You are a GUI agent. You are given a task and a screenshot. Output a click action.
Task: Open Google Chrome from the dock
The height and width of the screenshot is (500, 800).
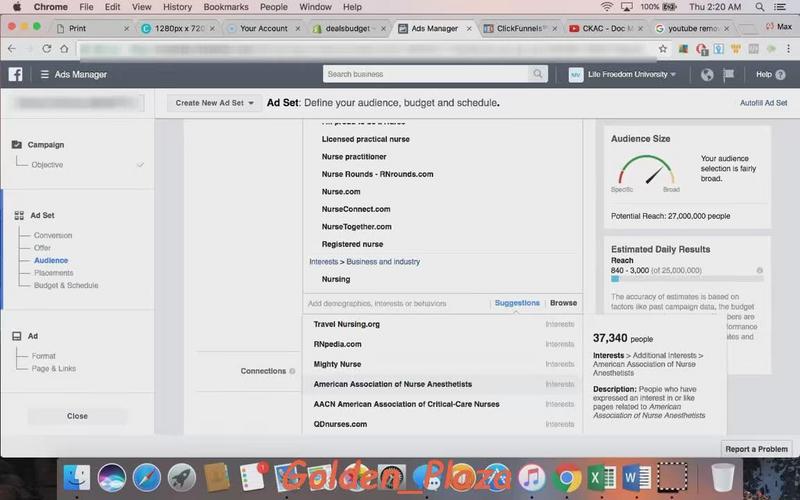566,478
